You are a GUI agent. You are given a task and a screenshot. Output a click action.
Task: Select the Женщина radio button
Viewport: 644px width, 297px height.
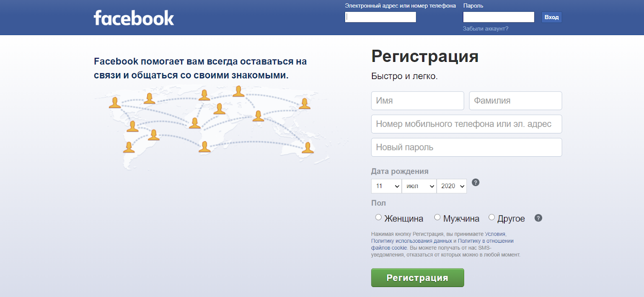378,217
